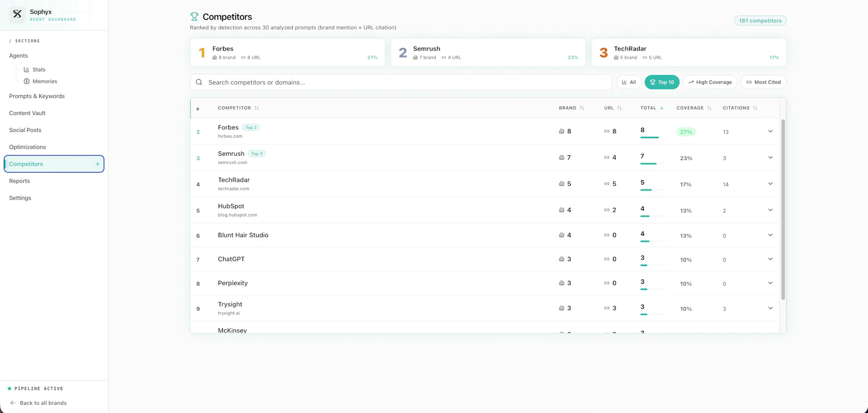Go back to all brands
The height and width of the screenshot is (413, 868).
pos(38,403)
